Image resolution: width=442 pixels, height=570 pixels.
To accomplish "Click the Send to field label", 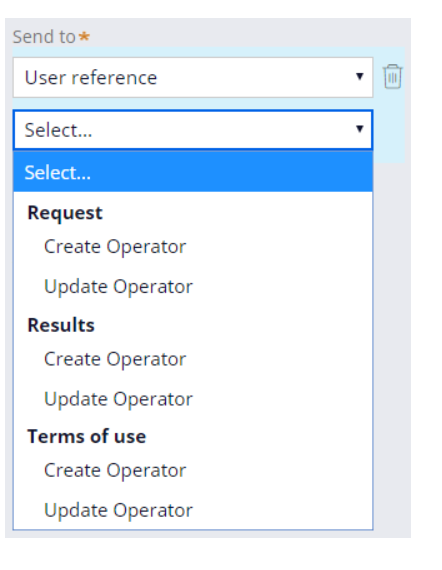I will (x=44, y=37).
